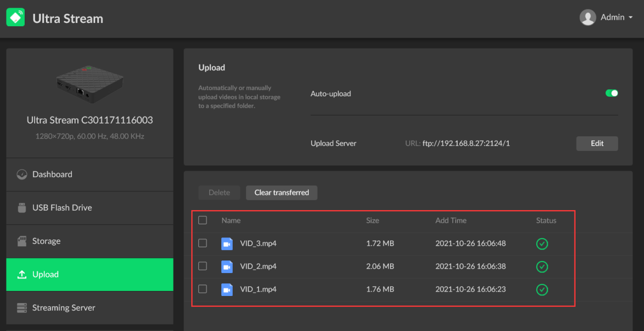Image resolution: width=644 pixels, height=331 pixels.
Task: Click the video file icon for VID_3.mp4
Action: click(x=227, y=243)
